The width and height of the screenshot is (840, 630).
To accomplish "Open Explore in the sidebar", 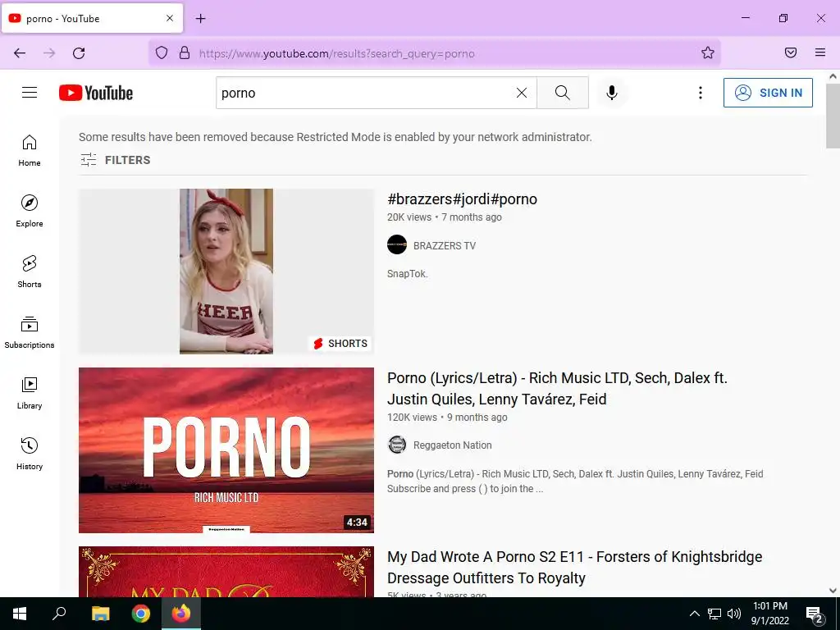I will 30,211.
